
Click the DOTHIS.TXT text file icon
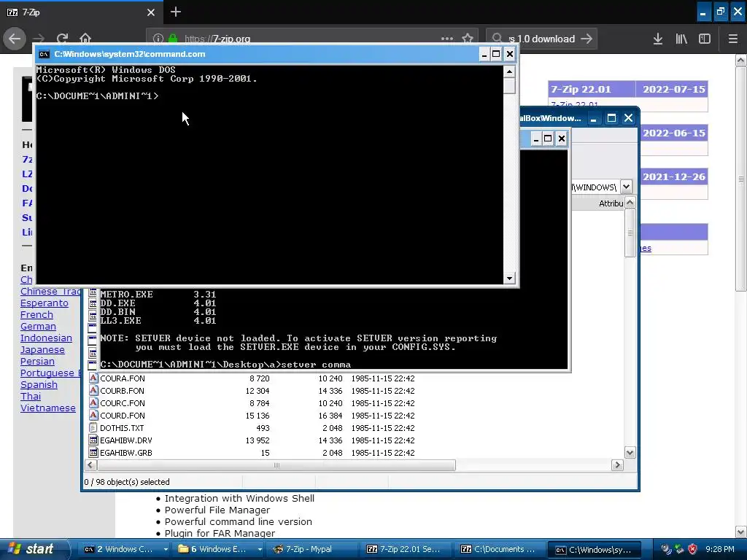click(x=93, y=427)
